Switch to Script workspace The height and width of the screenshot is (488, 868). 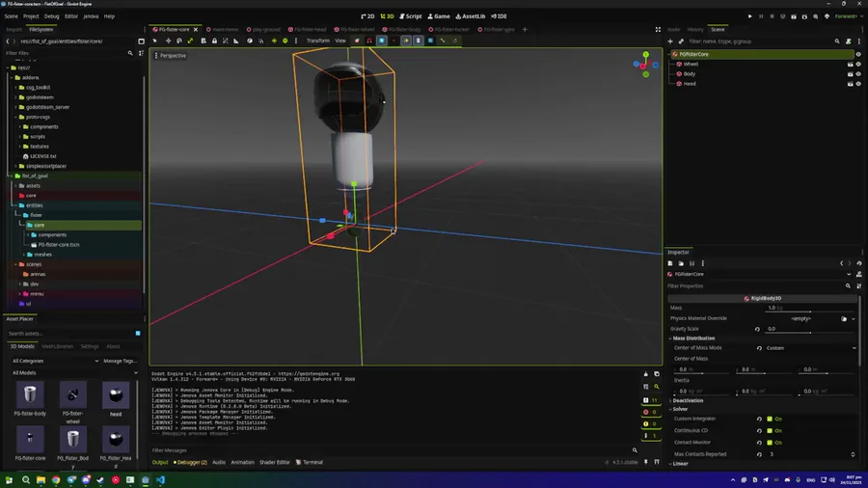click(x=411, y=16)
